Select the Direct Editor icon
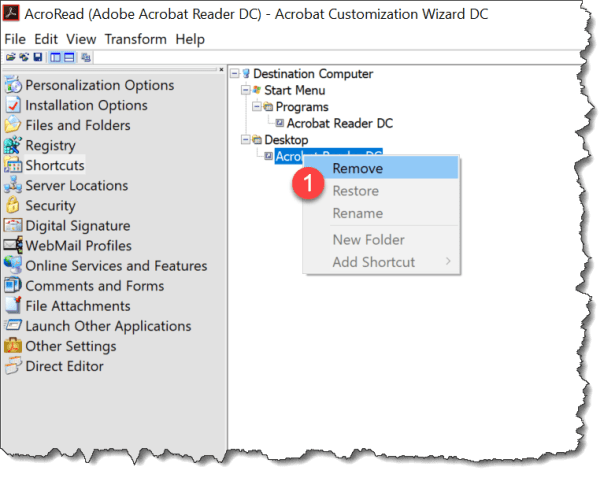Viewport: 615px width, 489px height. [x=13, y=366]
